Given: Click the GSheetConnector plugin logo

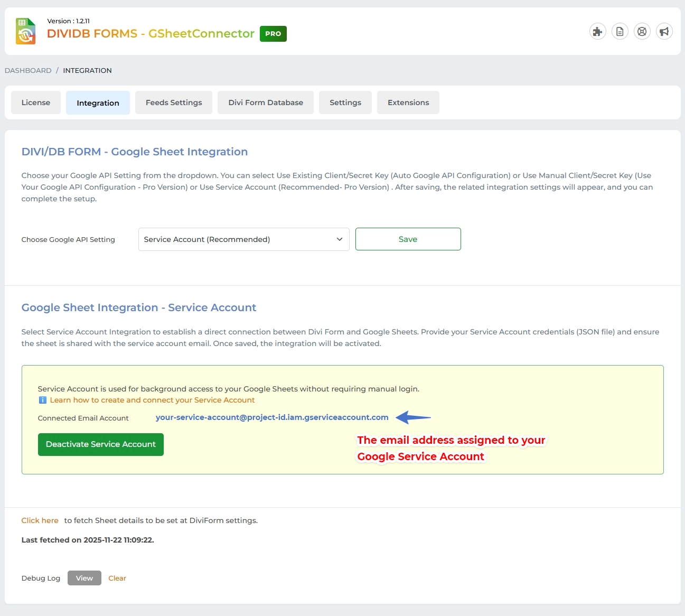Looking at the screenshot, I should click(25, 31).
